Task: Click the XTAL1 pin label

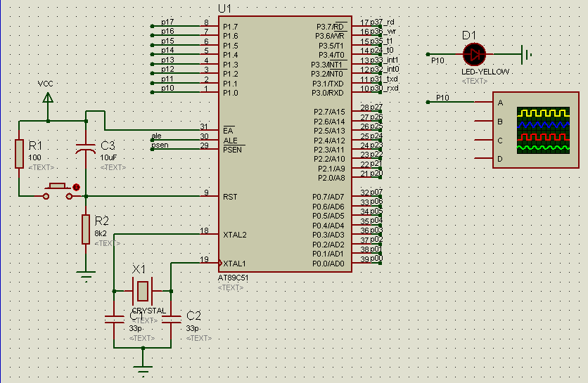Action: (234, 264)
